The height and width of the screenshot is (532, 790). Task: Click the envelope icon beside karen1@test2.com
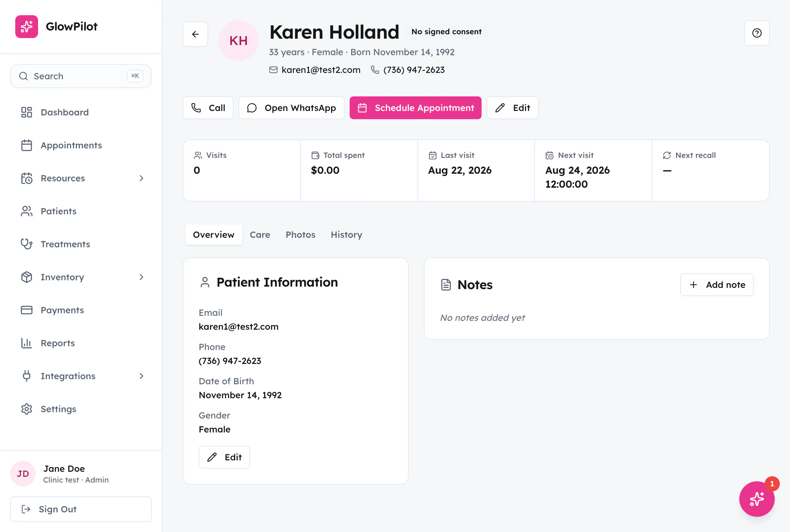coord(273,69)
